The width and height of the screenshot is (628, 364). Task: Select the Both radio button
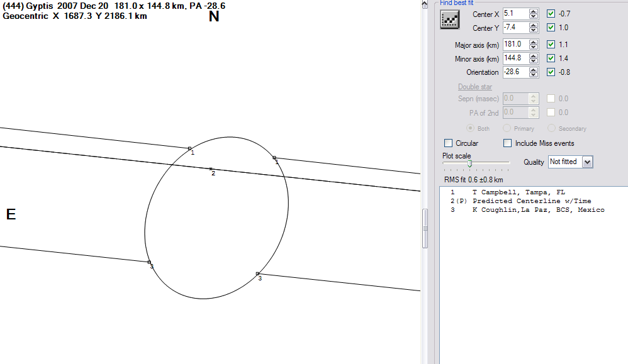470,128
